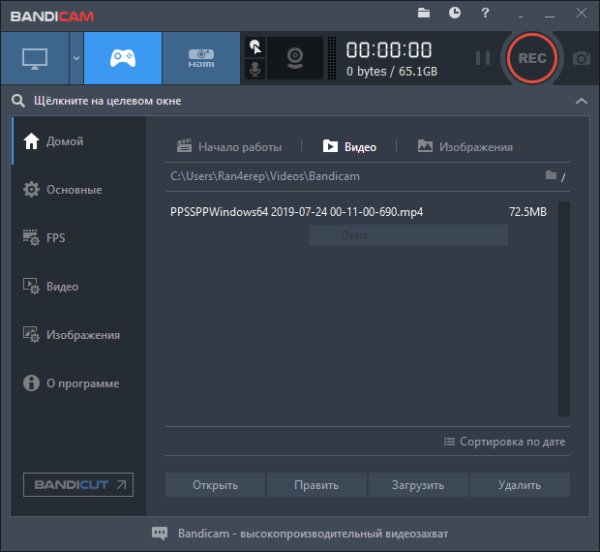This screenshot has height=552, width=600.
Task: Minimize the Bandicam window
Action: click(x=549, y=16)
